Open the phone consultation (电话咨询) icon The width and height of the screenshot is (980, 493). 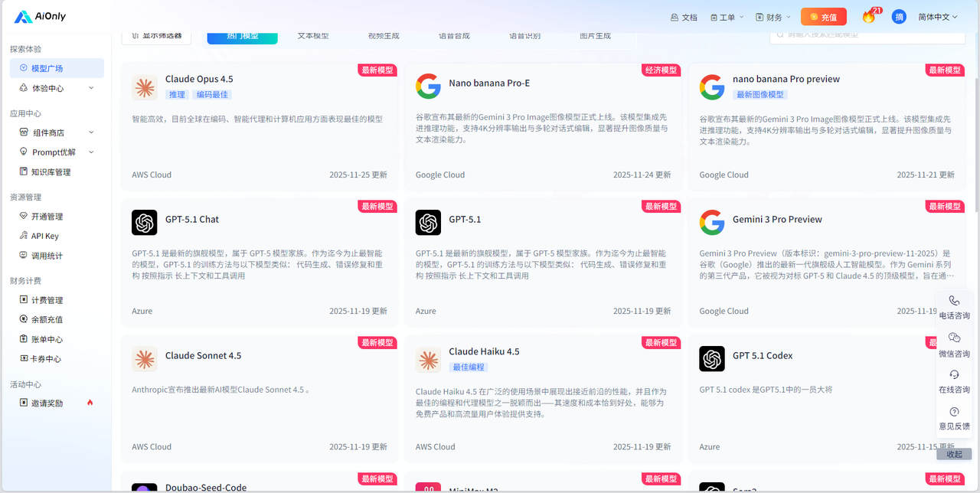tap(954, 301)
